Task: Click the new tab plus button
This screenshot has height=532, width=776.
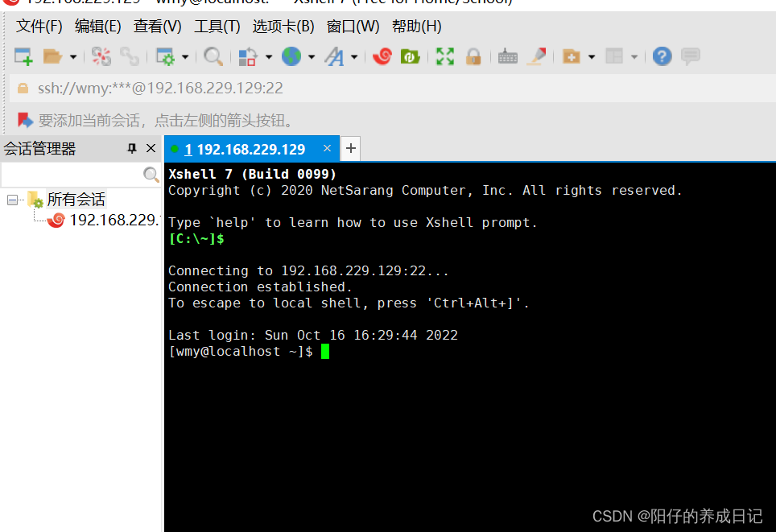Action: [350, 148]
